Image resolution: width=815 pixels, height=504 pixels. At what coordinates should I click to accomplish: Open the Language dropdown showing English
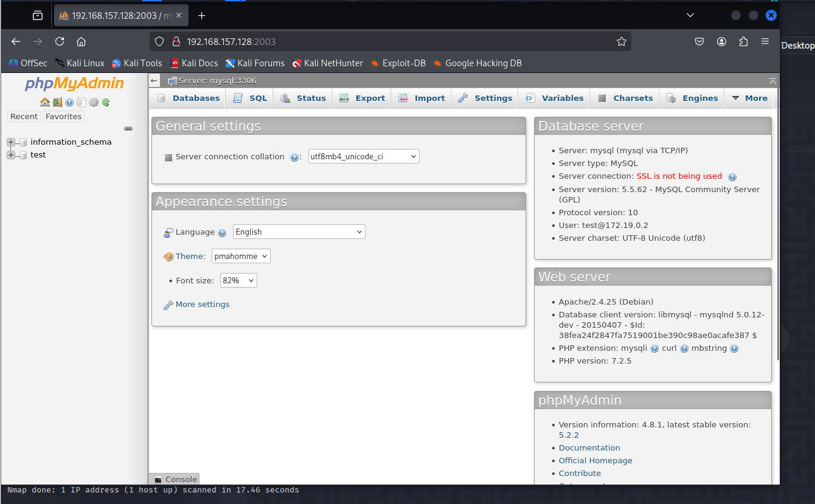pyautogui.click(x=299, y=232)
